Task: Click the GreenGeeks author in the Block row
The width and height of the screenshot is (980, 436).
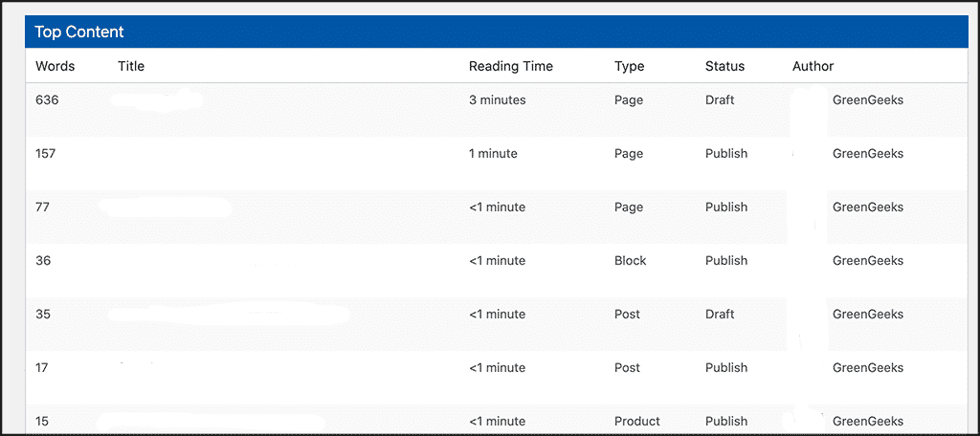Action: pos(868,260)
